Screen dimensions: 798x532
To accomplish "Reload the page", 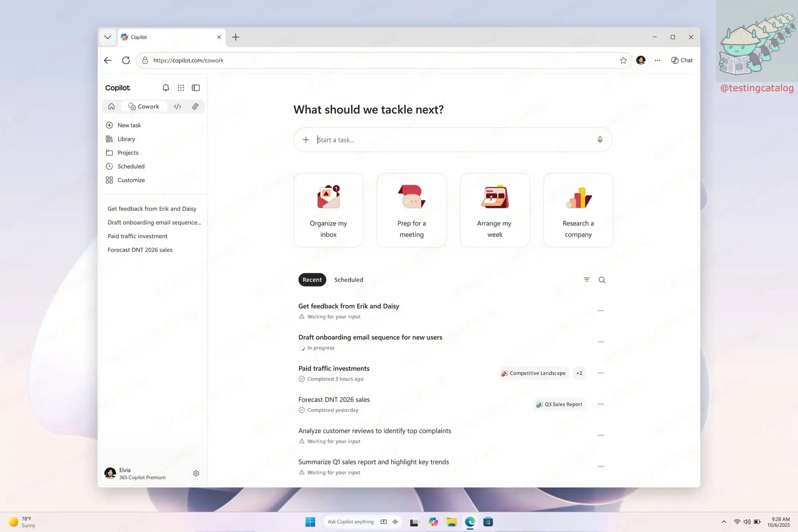I will tap(126, 60).
